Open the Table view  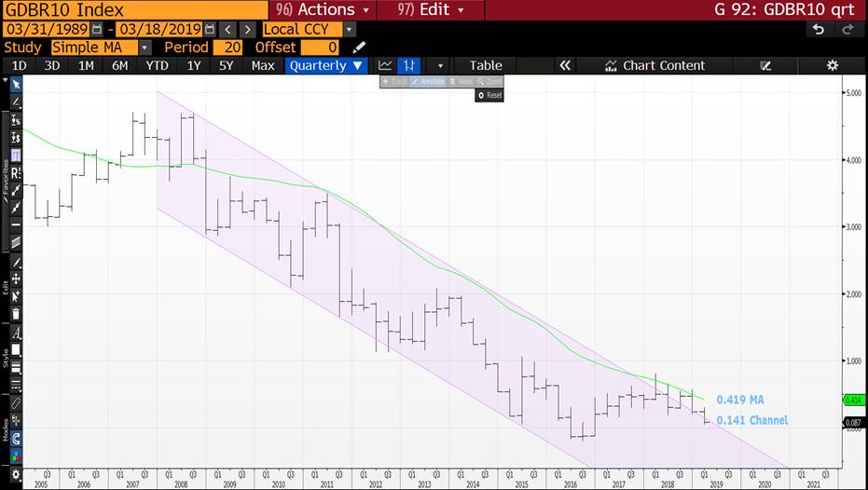click(486, 66)
